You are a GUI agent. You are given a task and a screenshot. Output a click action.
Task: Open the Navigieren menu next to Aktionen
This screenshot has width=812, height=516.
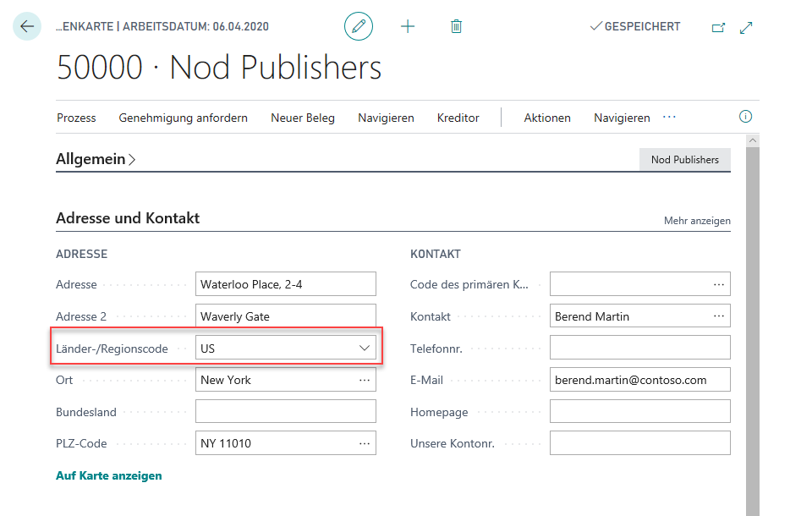click(622, 118)
